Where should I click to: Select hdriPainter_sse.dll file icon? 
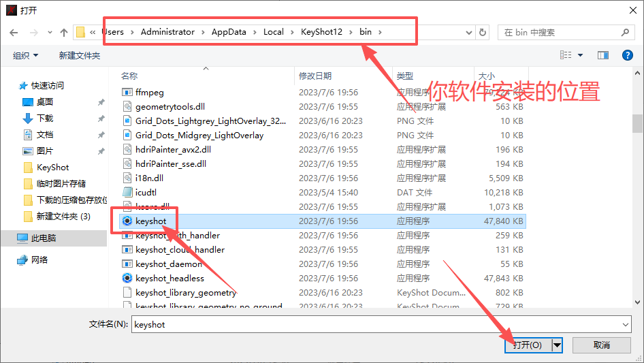pos(127,163)
